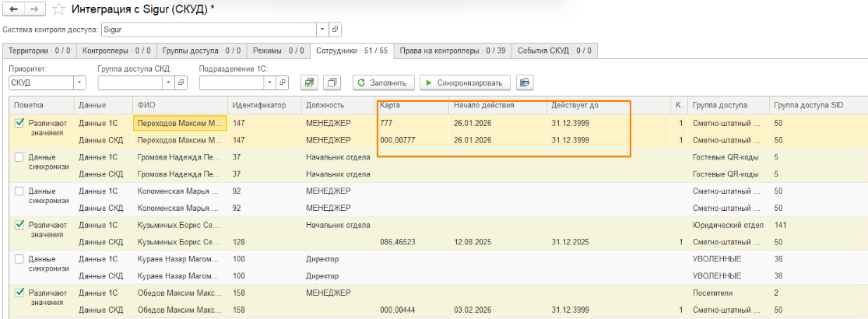This screenshot has height=319, width=868.
Task: Expand the Система контроля доступа dropdown
Action: tap(322, 30)
